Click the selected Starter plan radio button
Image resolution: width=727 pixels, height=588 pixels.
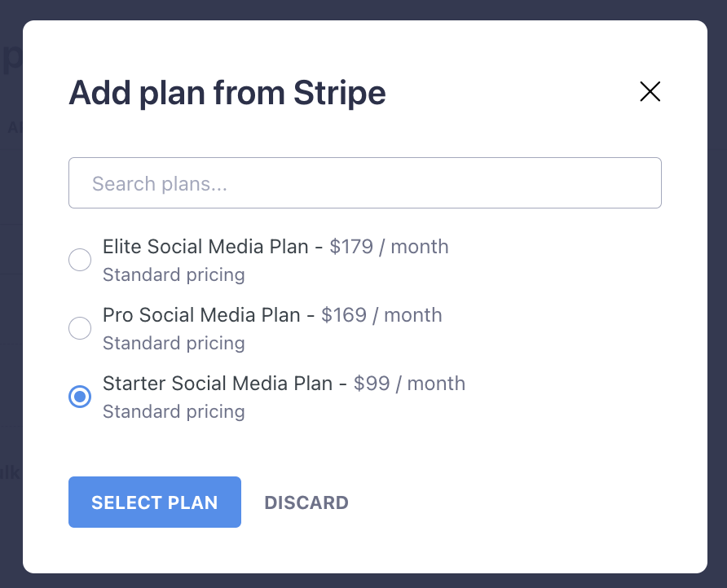[x=80, y=397]
